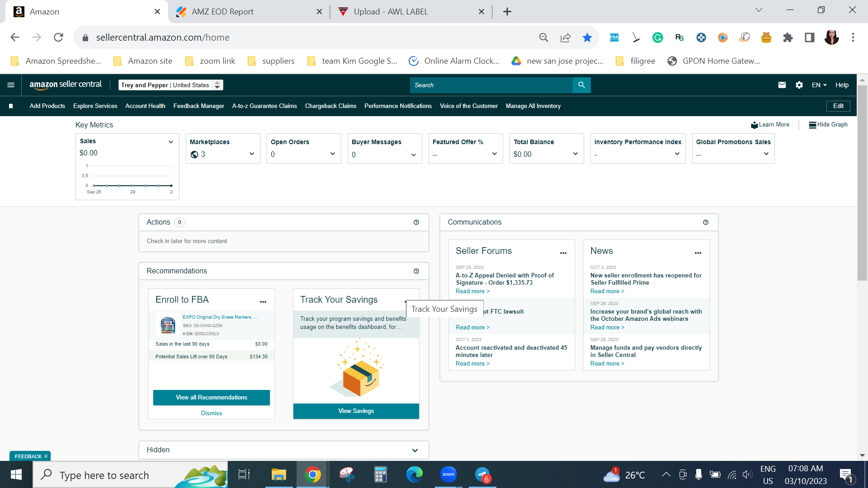Click the browser address bar URL
The width and height of the screenshot is (868, 488).
click(163, 38)
